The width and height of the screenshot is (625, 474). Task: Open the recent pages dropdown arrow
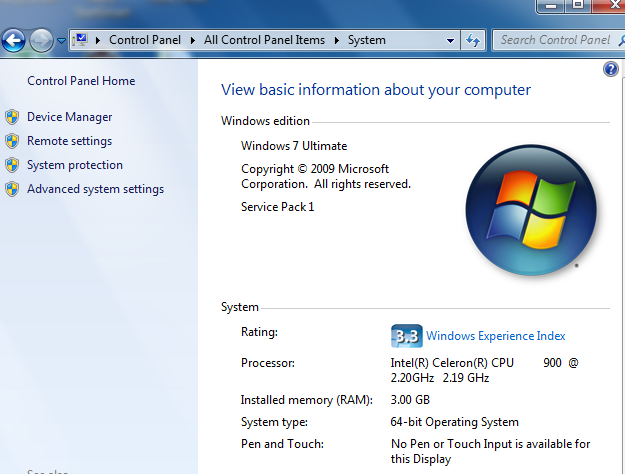(61, 41)
